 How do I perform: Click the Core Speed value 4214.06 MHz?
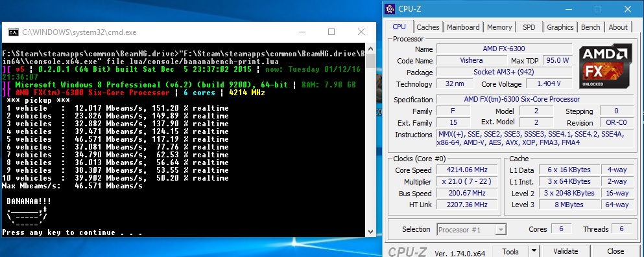click(468, 170)
